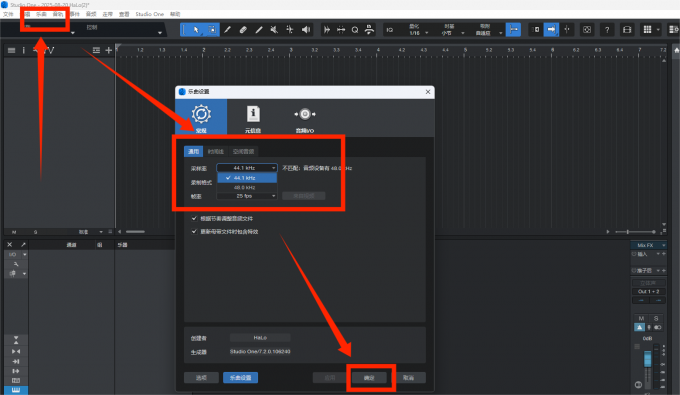The width and height of the screenshot is (680, 395).
Task: Click the 确定 button
Action: pyautogui.click(x=369, y=378)
